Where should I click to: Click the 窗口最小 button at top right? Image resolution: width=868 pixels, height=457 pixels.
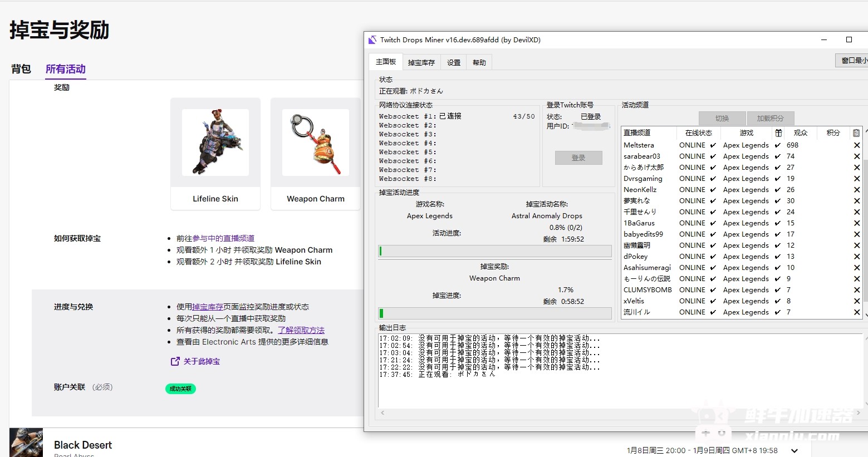tap(852, 60)
